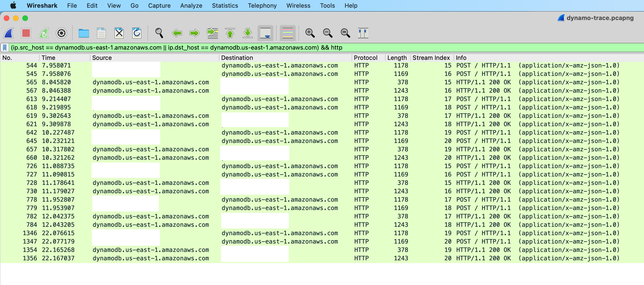644x285 pixels.
Task: Select packet 613 at time 9.214407
Action: 322,99
